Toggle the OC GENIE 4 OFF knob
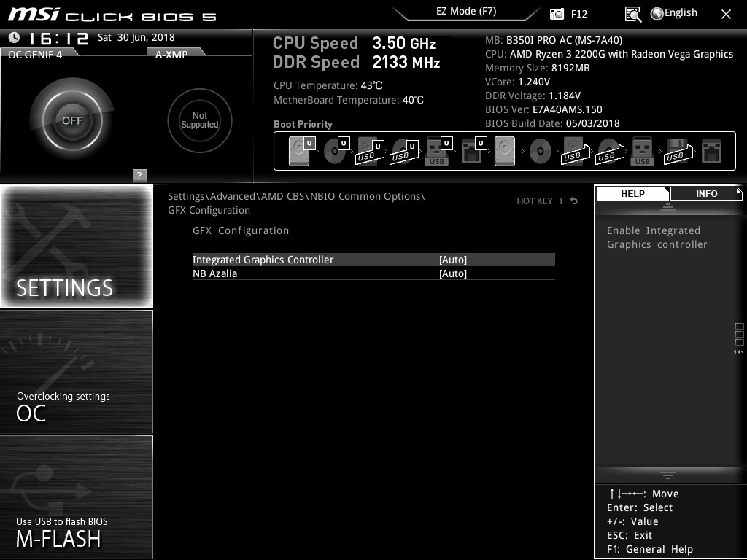This screenshot has width=747, height=560. (72, 120)
